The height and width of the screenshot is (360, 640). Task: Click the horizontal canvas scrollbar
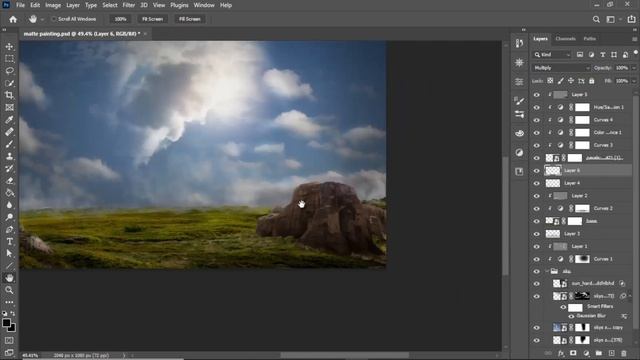point(344,356)
